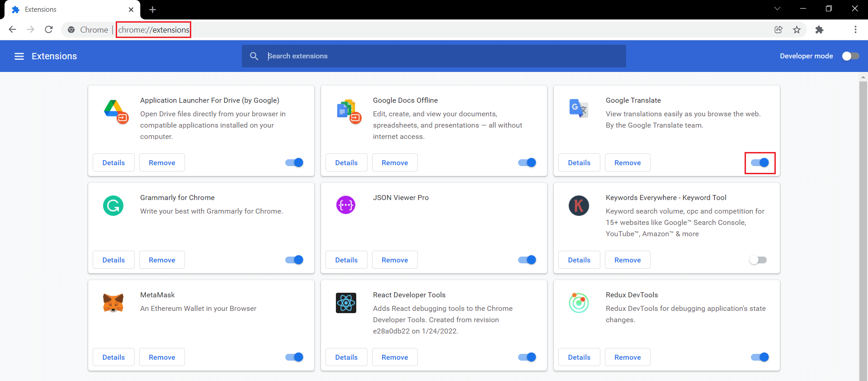Open Keywords Everywhere Details

click(579, 260)
